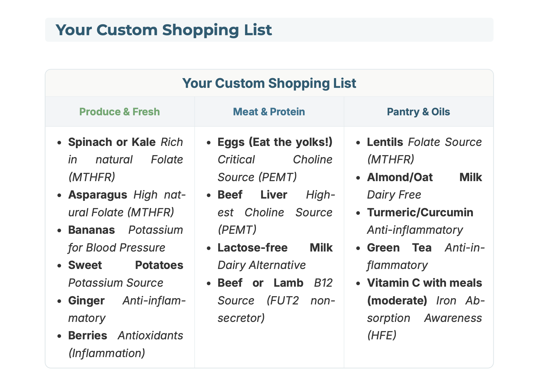The image size is (553, 392).
Task: Select the Produce & Fresh column header
Action: [119, 112]
